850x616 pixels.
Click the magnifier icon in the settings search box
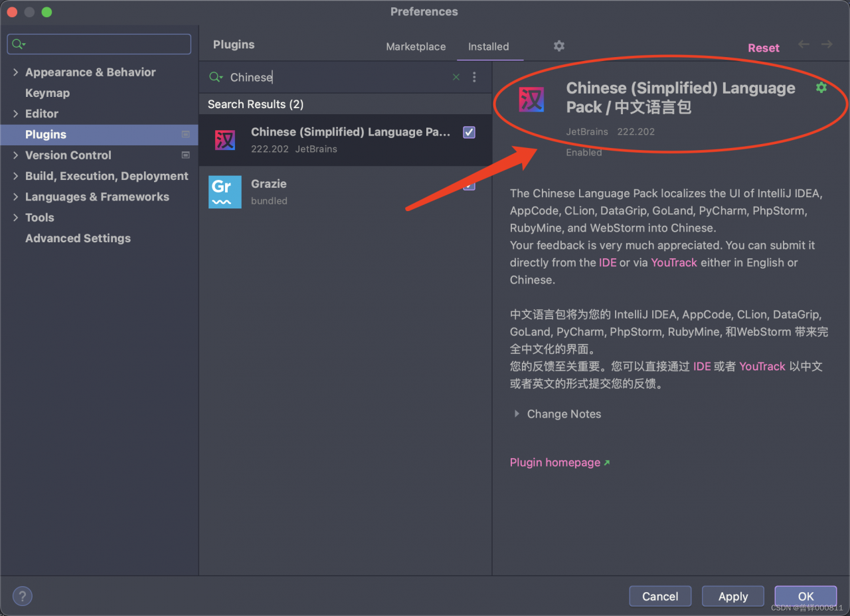coord(19,44)
